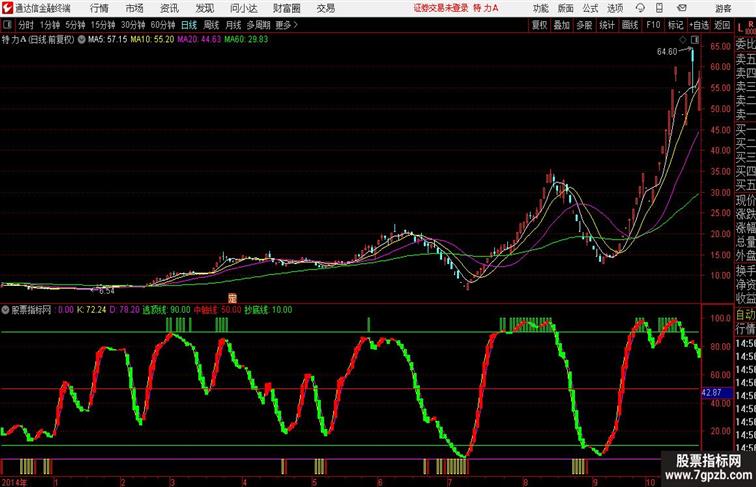Click the 游客 user label
This screenshot has width=756, height=487.
point(723,8)
